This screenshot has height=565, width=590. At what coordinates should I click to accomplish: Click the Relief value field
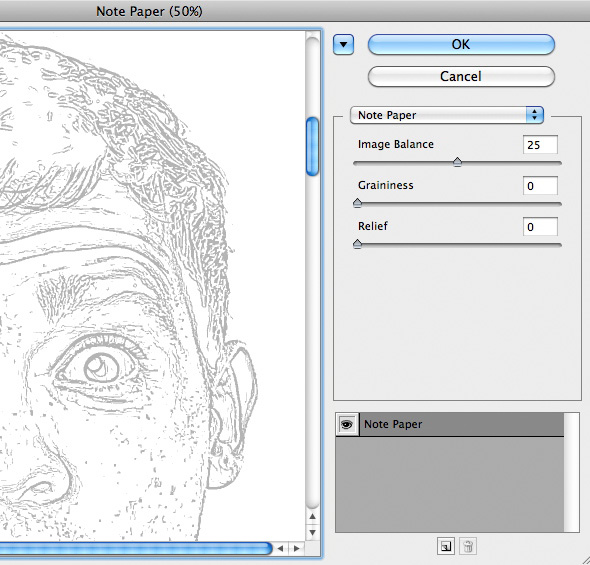tap(540, 227)
